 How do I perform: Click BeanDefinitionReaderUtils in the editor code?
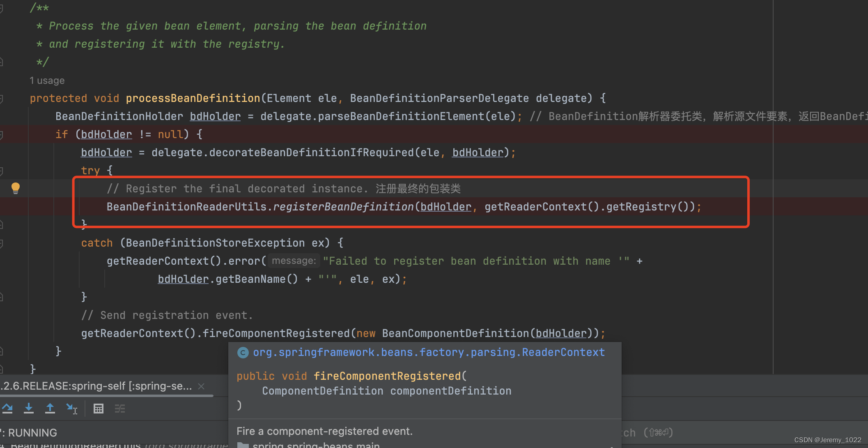187,207
